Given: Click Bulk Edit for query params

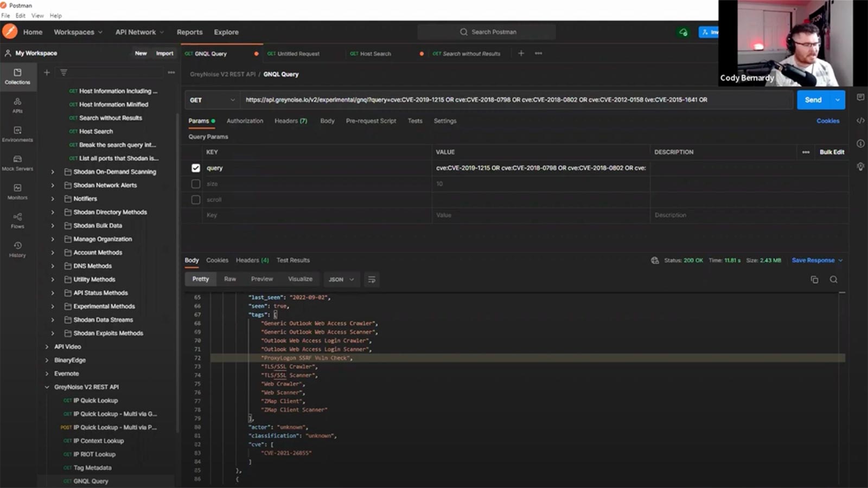Looking at the screenshot, I should tap(832, 152).
